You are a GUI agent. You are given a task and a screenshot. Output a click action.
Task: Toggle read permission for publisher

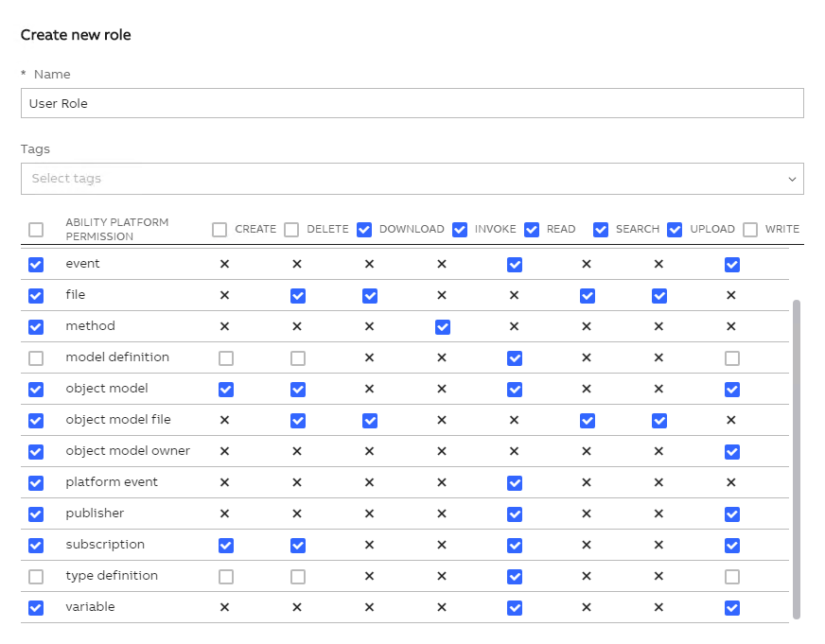(x=515, y=514)
